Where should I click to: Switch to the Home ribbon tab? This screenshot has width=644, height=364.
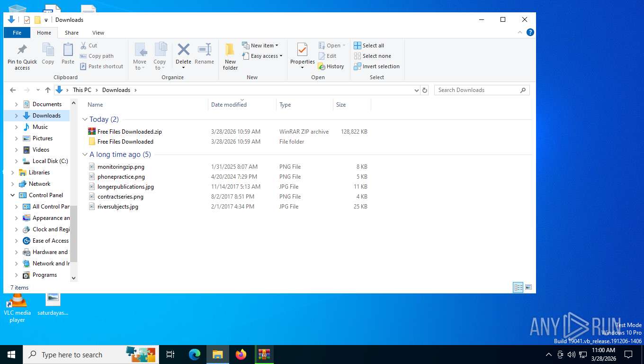click(x=44, y=33)
